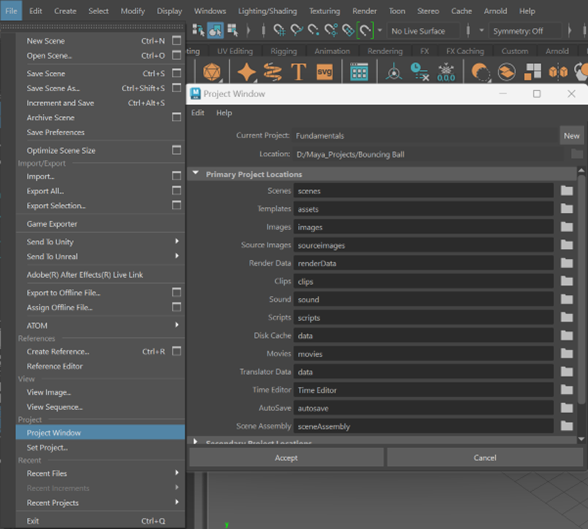Click the mirror cubes shelf icon
588x529 pixels.
pos(558,72)
